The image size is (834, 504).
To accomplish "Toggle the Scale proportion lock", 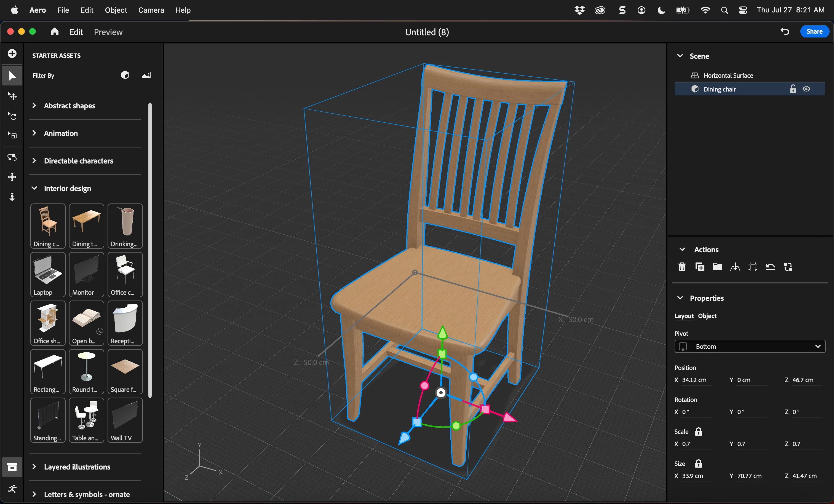I will pyautogui.click(x=698, y=431).
